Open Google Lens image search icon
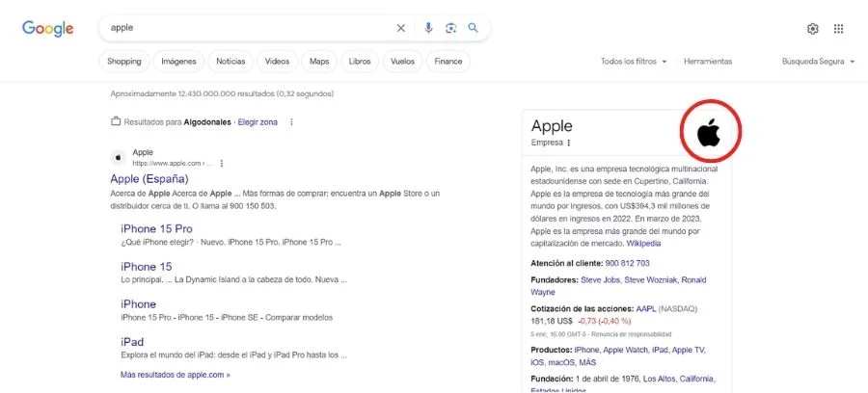Screen dimensions: 868x393 click(451, 28)
